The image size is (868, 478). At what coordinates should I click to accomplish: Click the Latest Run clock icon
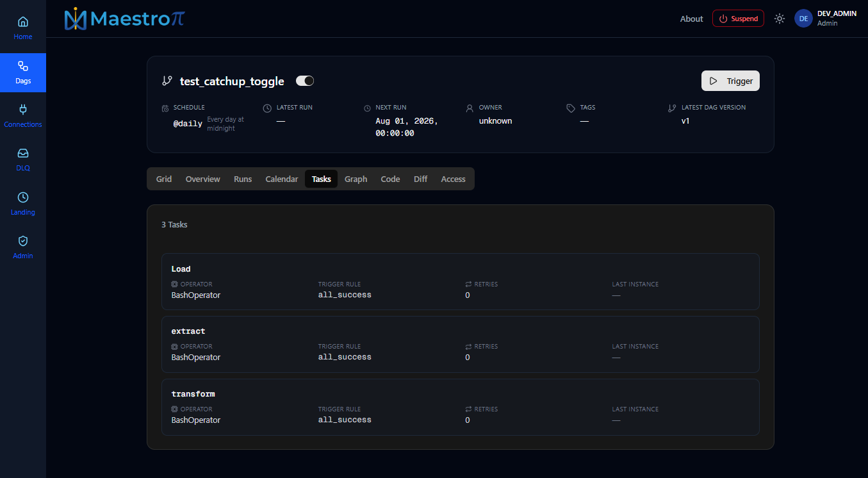pos(267,108)
